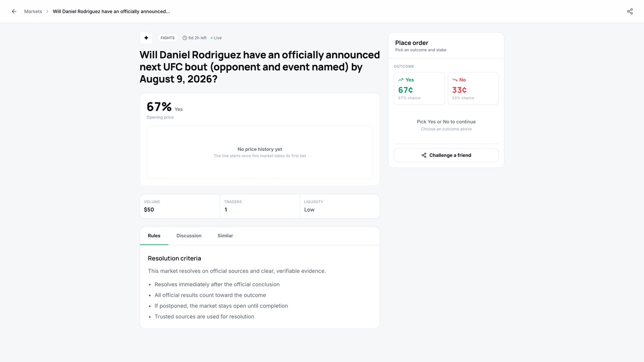Click the 6d 2h left text
Image resolution: width=644 pixels, height=362 pixels.
pyautogui.click(x=198, y=38)
